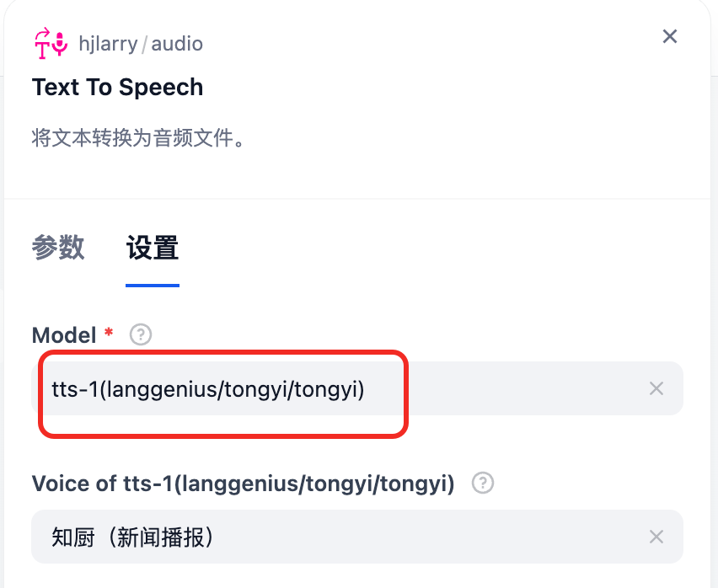Screen dimensions: 718x588
Task: Open the help tooltip beside Voice of tts-1
Action: point(482,483)
